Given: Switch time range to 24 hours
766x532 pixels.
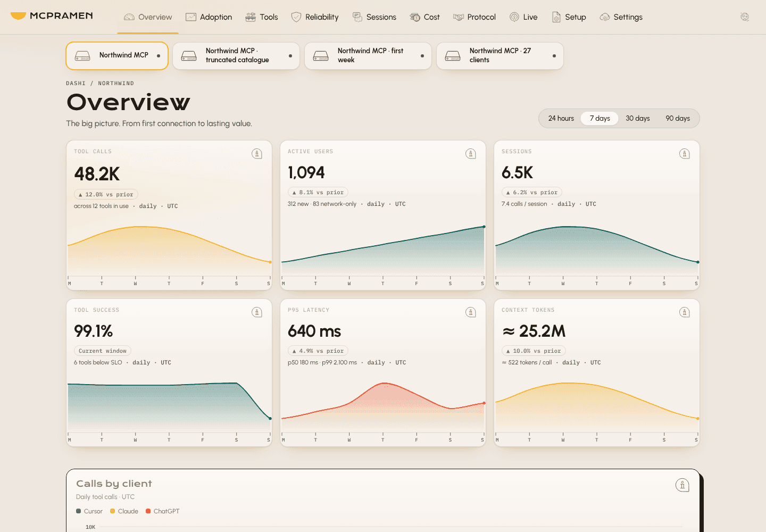Looking at the screenshot, I should [561, 118].
